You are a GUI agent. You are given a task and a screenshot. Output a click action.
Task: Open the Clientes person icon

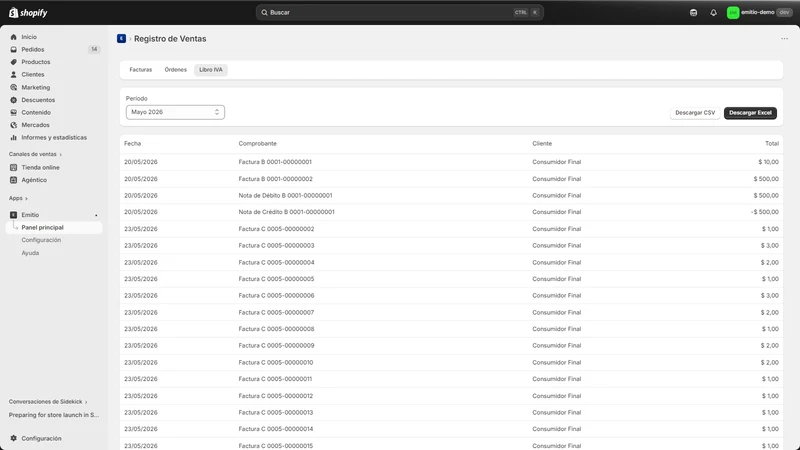coord(14,74)
